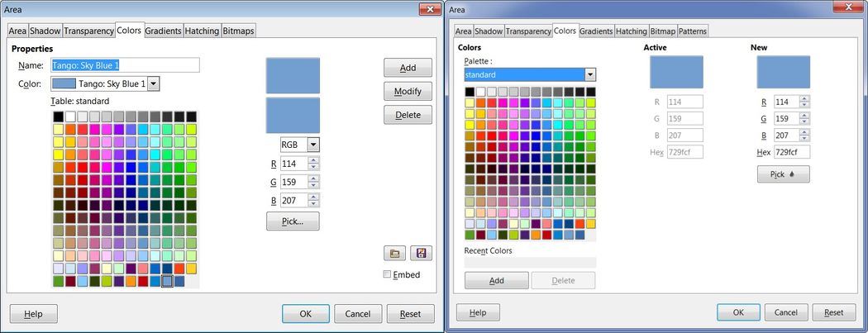The width and height of the screenshot is (868, 333).
Task: Expand the Tango: Sky Blue 1 color dropdown
Action: pyautogui.click(x=154, y=83)
